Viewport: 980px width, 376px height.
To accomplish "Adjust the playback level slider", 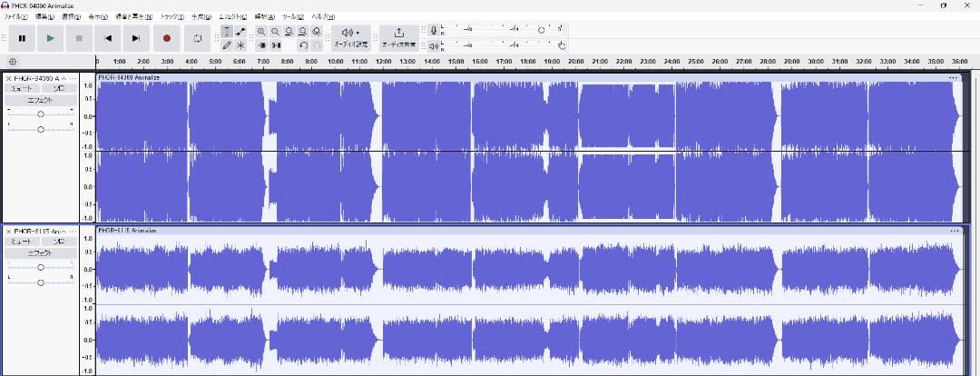I will pyautogui.click(x=562, y=45).
